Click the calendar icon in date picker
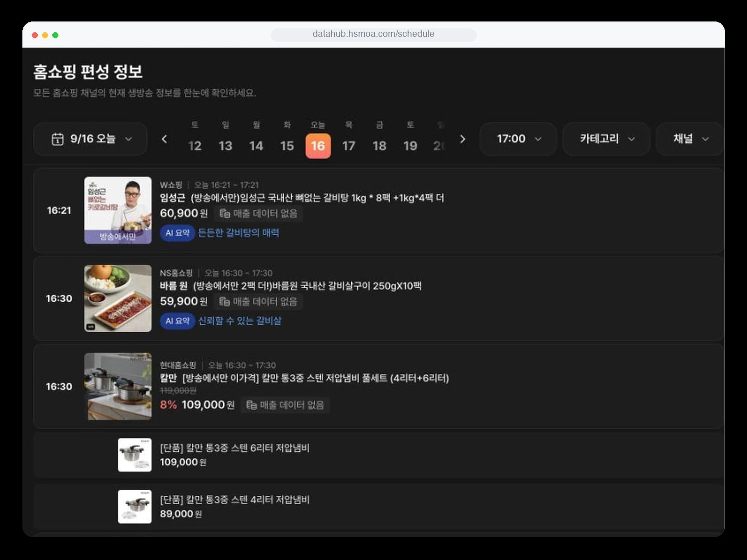 [57, 139]
